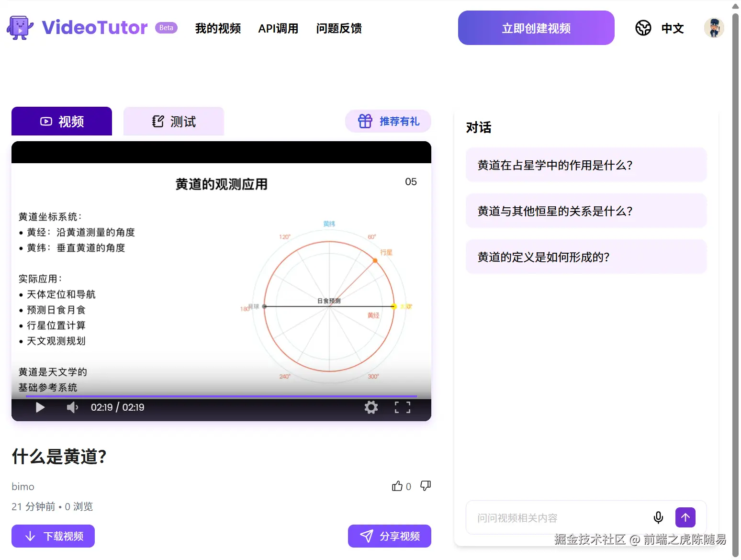Click 立即创建视频 button
Viewport: 741px width, 560px height.
coord(536,28)
